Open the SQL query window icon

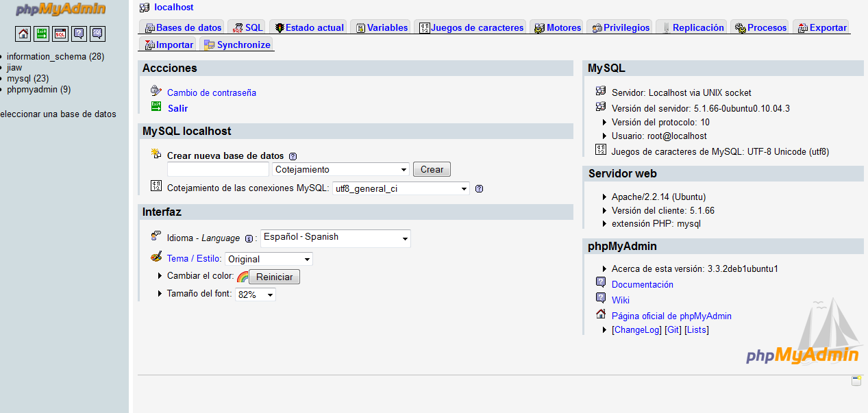point(60,34)
